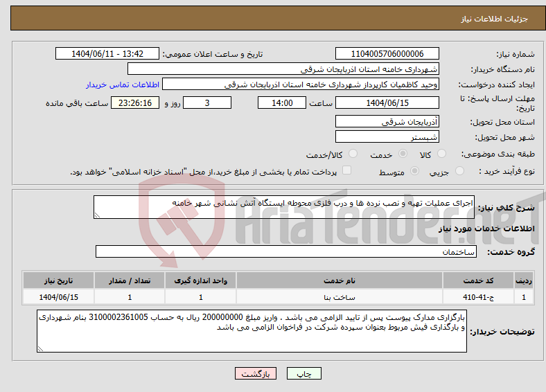The image size is (546, 392).
Task: Click the توضیحات خریدار notes textarea
Action: [x=252, y=331]
